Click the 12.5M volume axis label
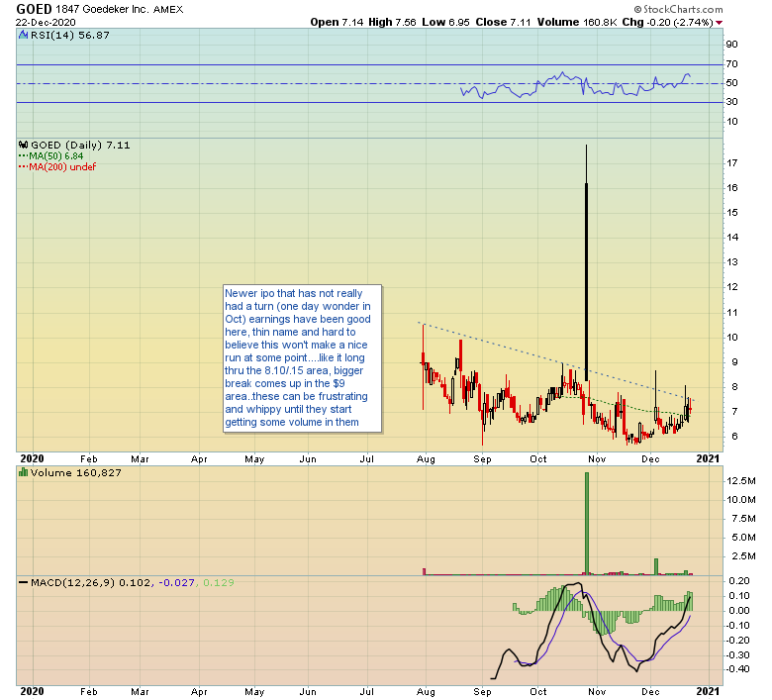772x700 pixels. coord(740,481)
